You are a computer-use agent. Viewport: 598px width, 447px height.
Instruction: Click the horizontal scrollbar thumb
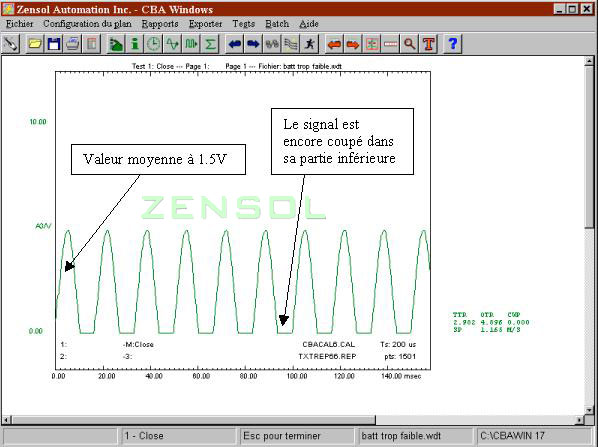(x=193, y=420)
